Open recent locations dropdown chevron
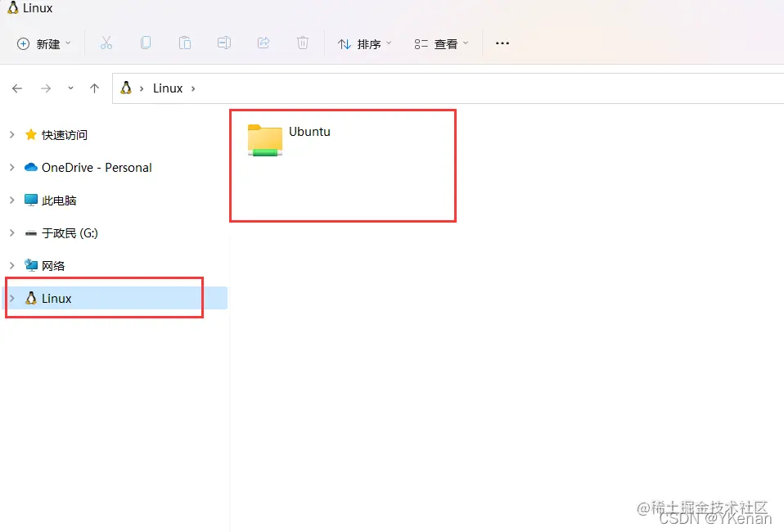 (70, 88)
